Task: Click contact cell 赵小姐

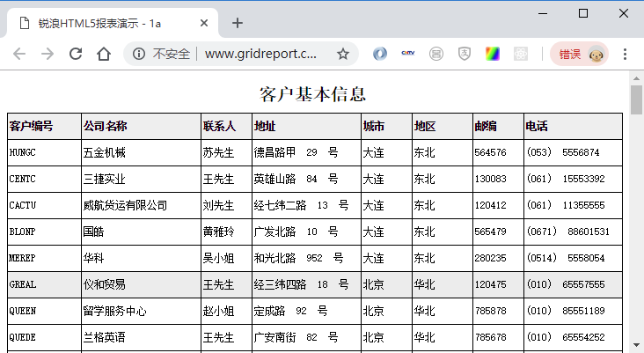Action: click(x=226, y=311)
